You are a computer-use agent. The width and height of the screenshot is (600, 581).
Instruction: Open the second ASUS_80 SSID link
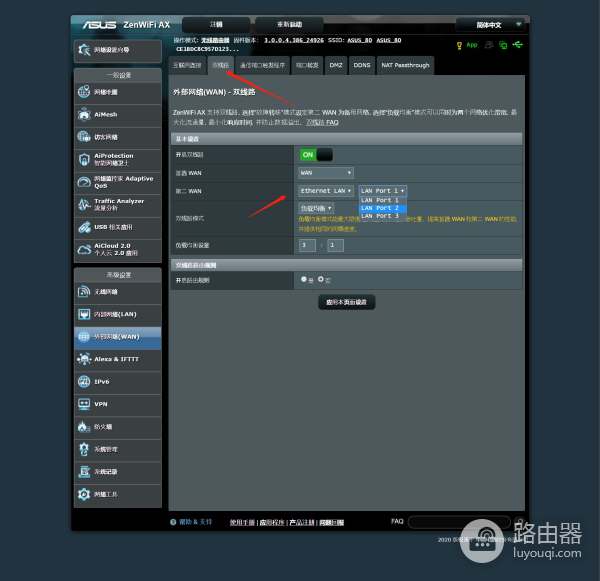(389, 40)
